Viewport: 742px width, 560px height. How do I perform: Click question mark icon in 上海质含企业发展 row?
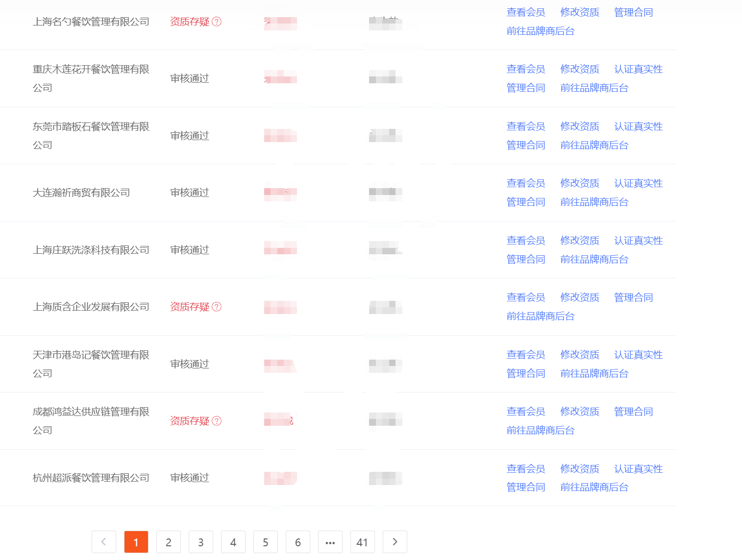(x=217, y=307)
